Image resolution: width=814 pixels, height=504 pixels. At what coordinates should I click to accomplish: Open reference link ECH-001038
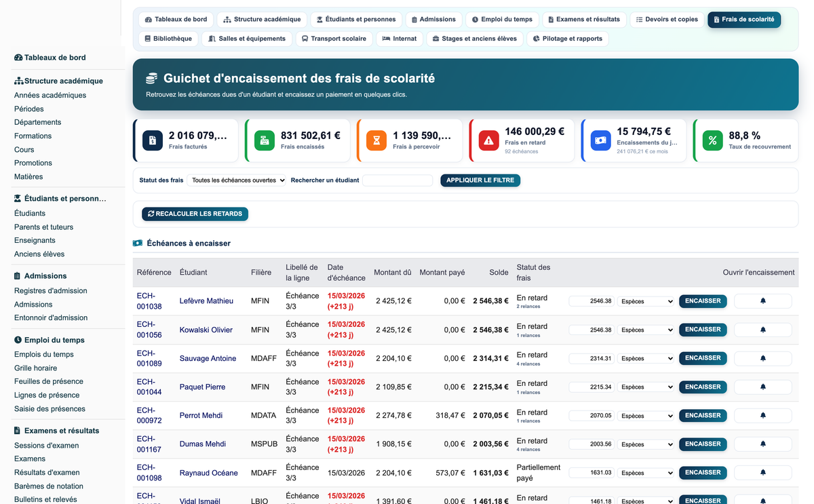pos(149,301)
